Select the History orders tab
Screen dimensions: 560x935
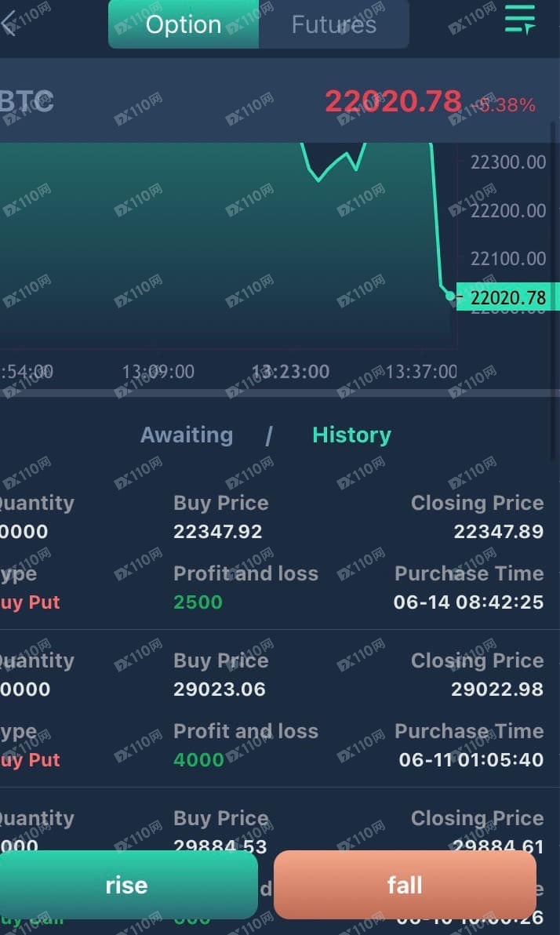point(352,435)
